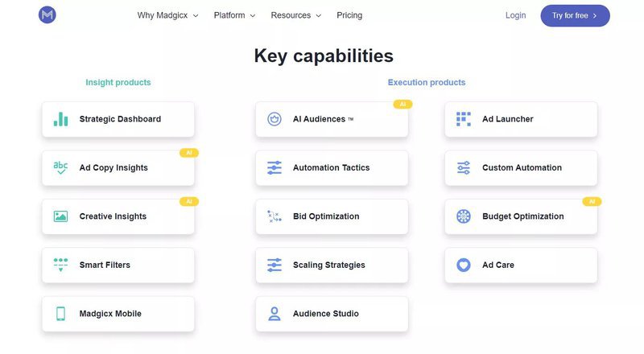Click the Ad Copy Insights abc icon

61,167
